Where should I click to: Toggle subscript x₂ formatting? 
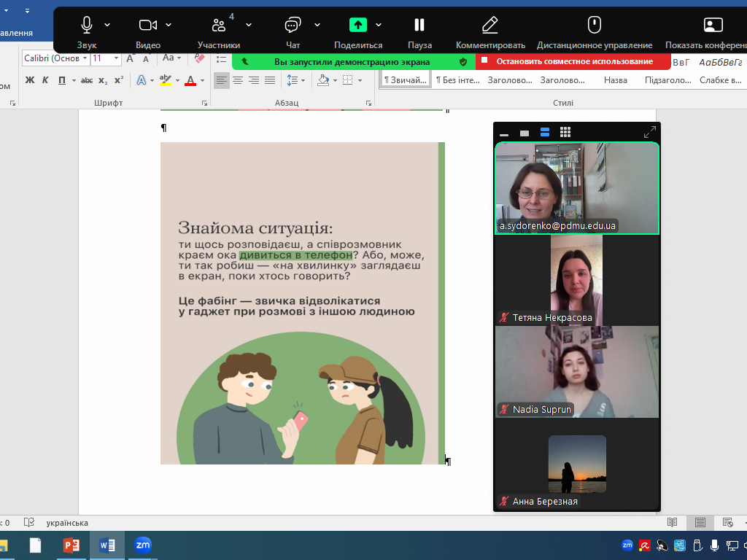click(x=103, y=80)
